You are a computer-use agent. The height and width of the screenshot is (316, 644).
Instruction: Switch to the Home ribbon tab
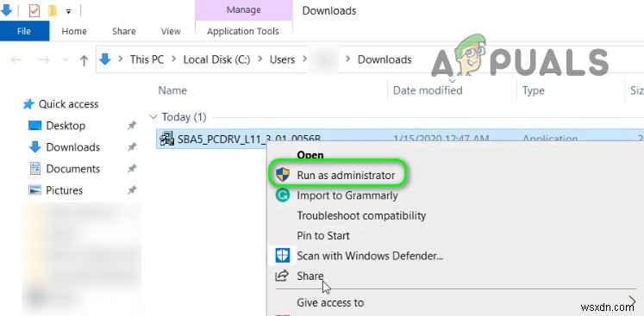(x=74, y=31)
